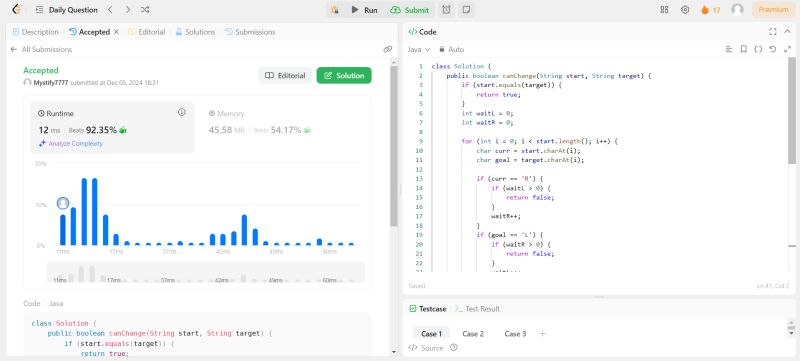Reset code with the undo arrow icon
800x361 pixels.
[772, 49]
